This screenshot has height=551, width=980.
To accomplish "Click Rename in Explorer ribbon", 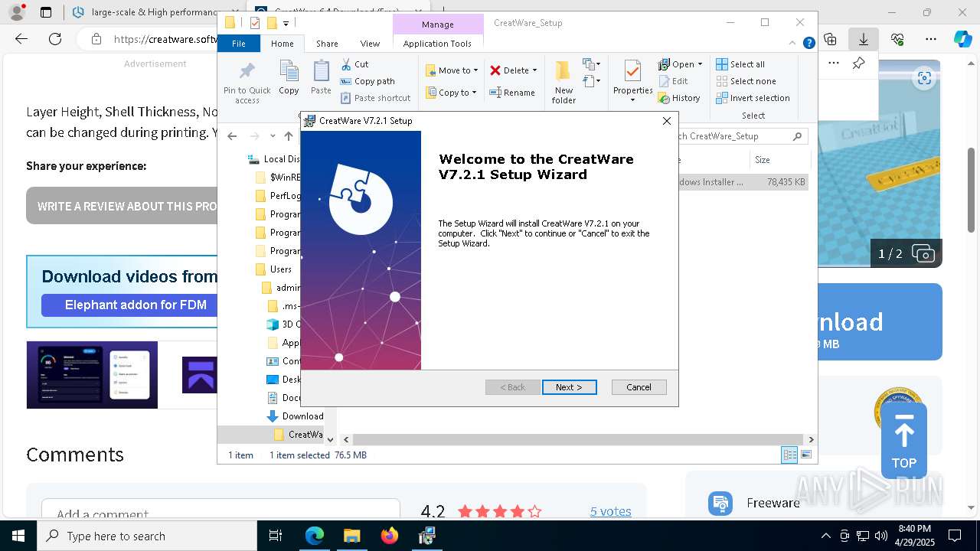I will pyautogui.click(x=512, y=93).
